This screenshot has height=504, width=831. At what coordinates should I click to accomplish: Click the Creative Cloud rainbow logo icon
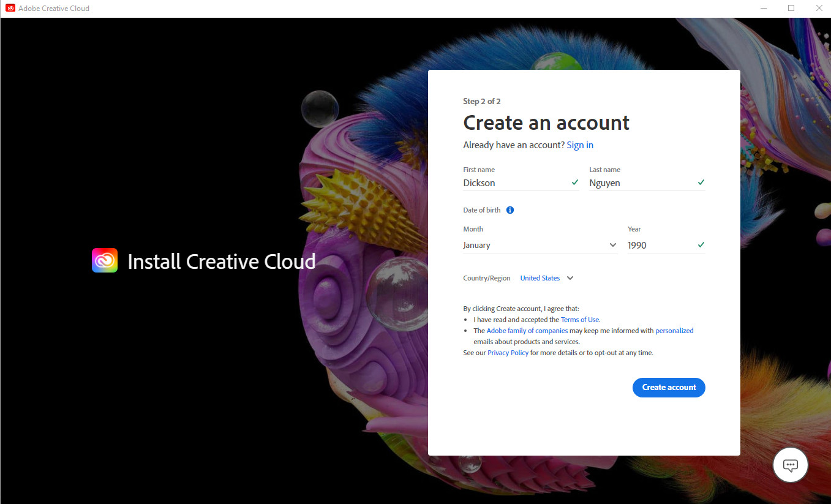[x=105, y=260]
